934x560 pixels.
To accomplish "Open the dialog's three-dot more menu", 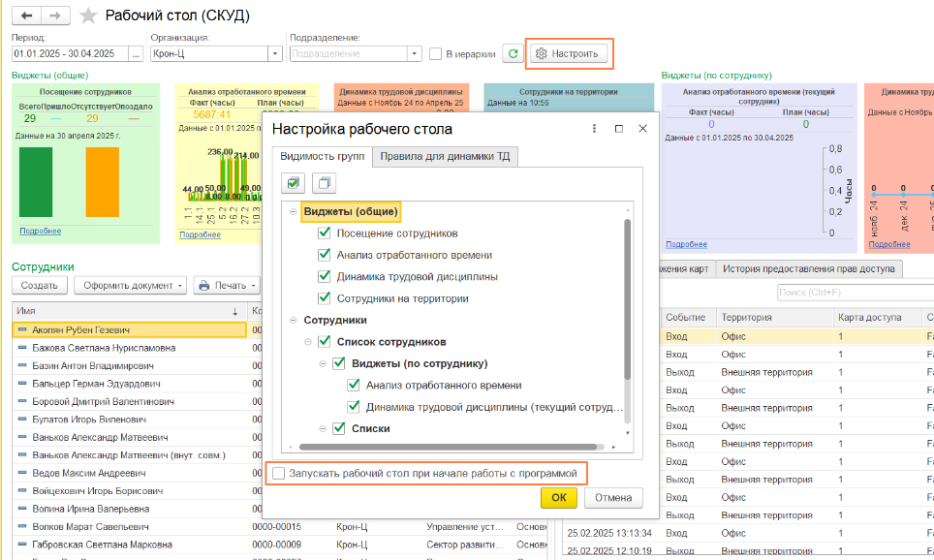I will pos(593,129).
